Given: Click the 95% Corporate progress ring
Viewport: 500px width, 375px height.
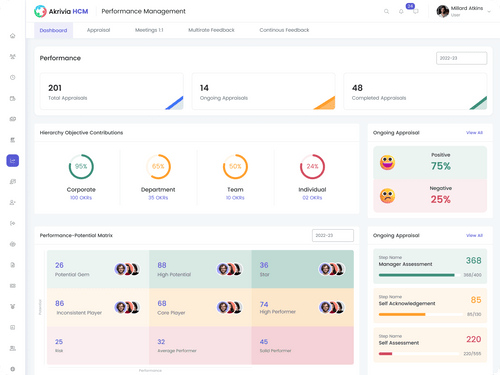Looking at the screenshot, I should pos(81,166).
